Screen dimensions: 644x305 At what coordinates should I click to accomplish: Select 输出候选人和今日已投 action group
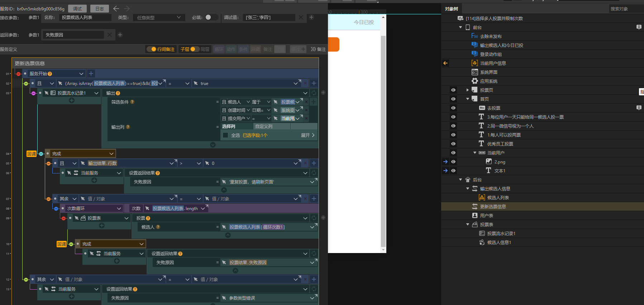coord(501,45)
